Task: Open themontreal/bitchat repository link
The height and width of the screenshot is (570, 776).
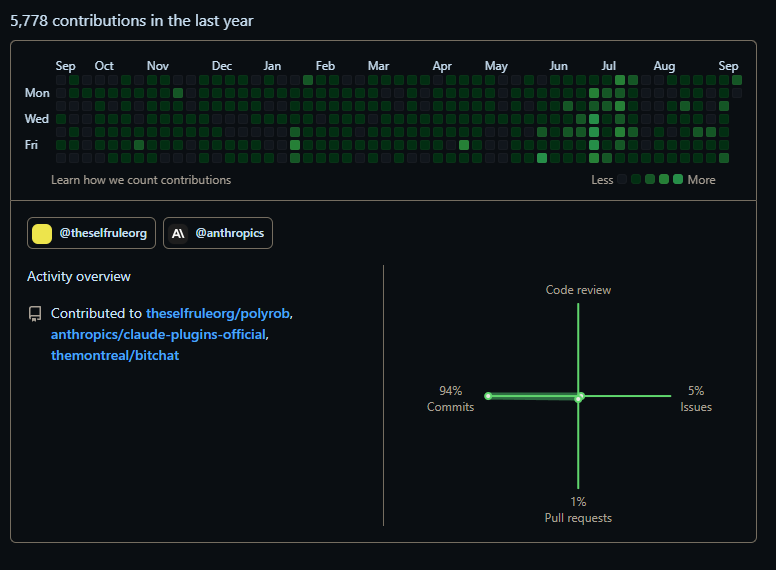Action: (x=115, y=355)
